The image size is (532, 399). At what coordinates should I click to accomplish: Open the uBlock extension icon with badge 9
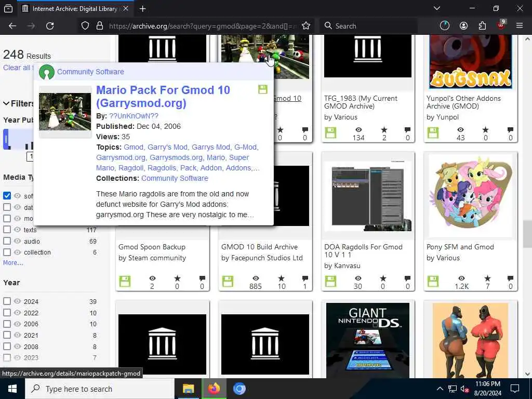501,25
